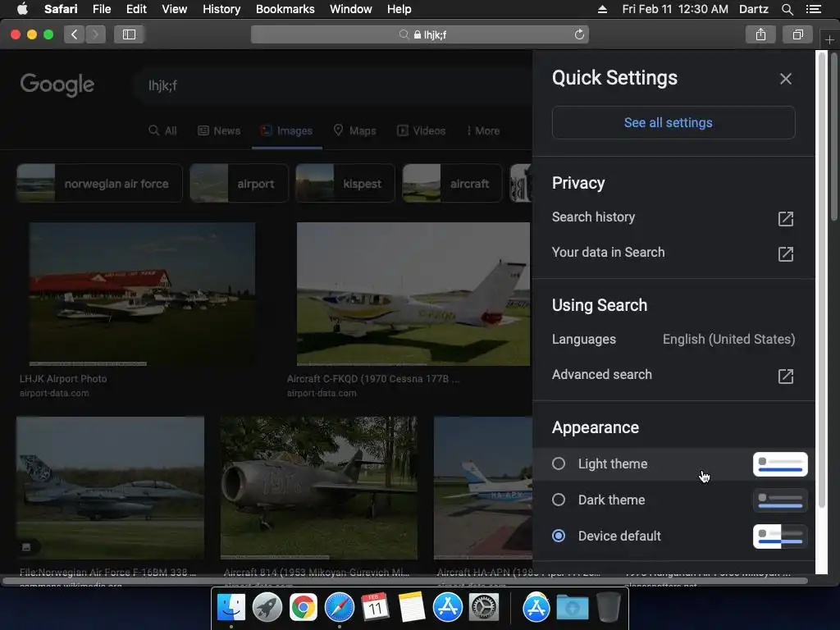Toggle the Safari sidebar button
Image resolution: width=840 pixels, height=630 pixels.
[x=129, y=34]
